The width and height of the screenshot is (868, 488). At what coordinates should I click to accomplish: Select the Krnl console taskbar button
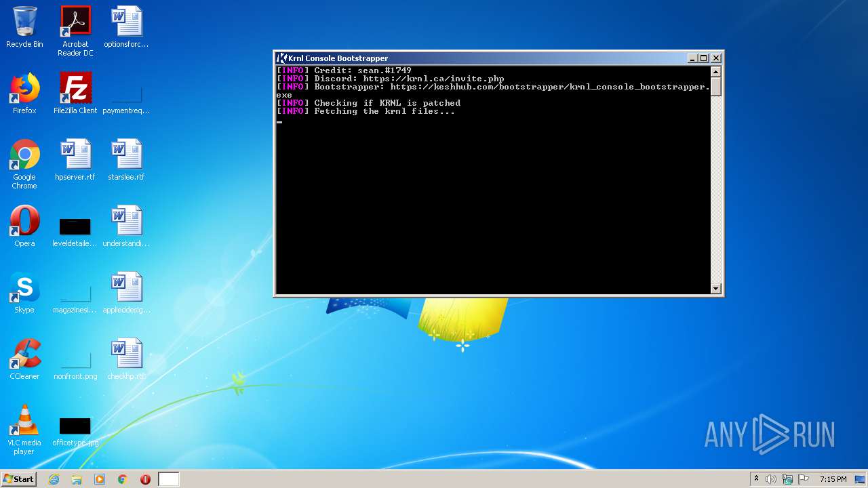tap(169, 479)
